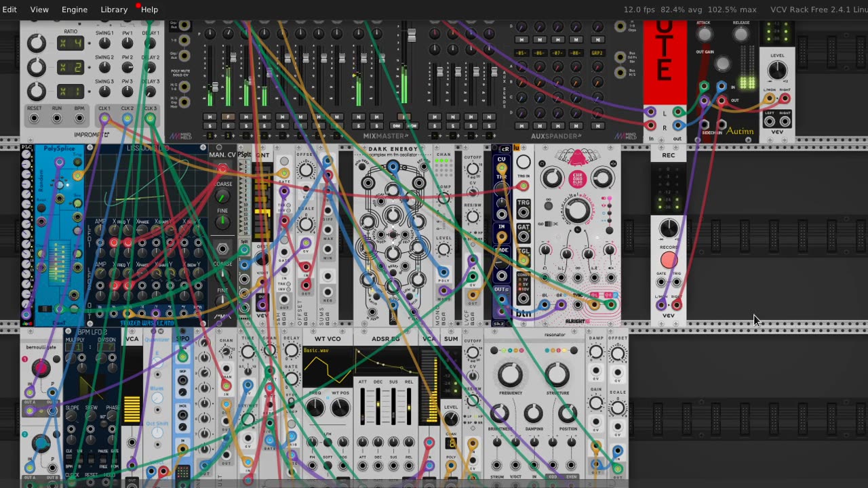
Task: Click the MixMaster master fader
Action: click(x=410, y=34)
